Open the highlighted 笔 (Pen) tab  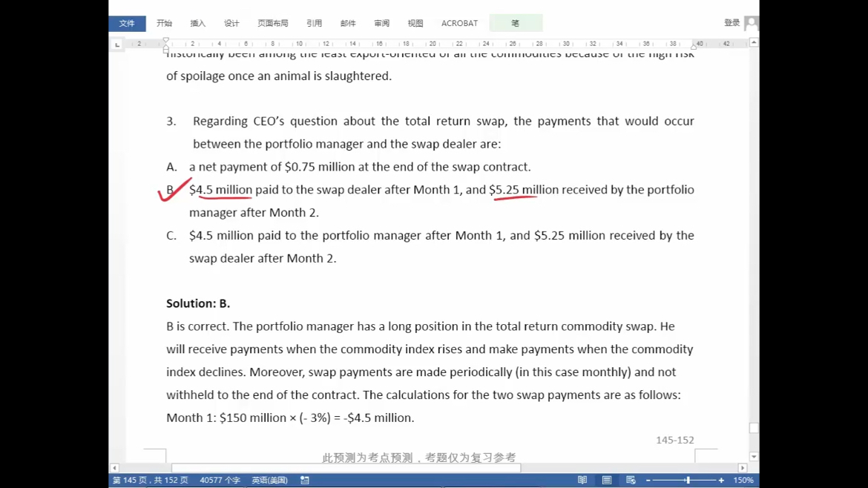[x=515, y=24]
